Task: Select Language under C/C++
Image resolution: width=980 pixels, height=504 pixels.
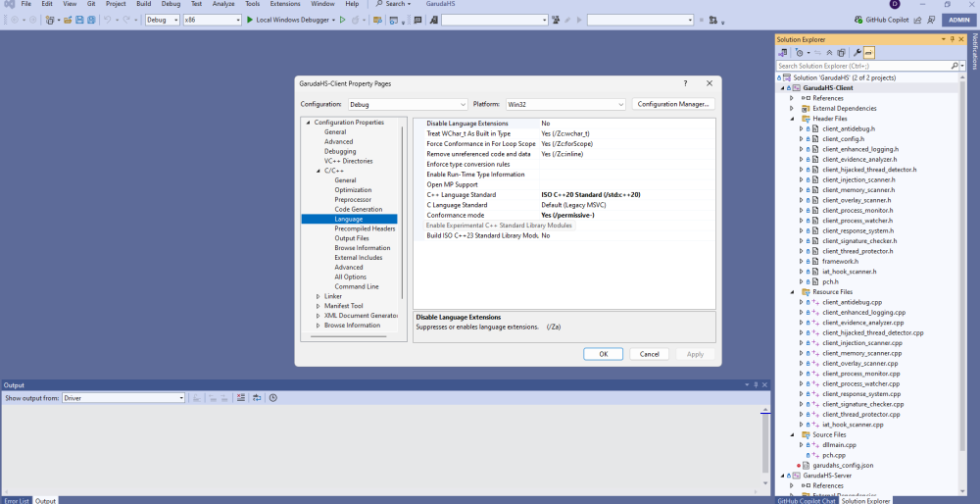Action: coord(349,219)
